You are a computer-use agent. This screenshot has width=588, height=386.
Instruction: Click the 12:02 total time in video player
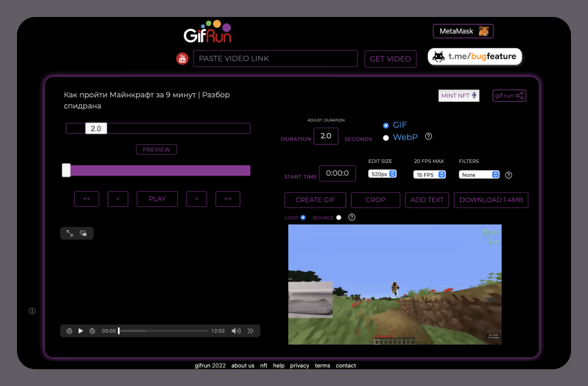point(218,331)
